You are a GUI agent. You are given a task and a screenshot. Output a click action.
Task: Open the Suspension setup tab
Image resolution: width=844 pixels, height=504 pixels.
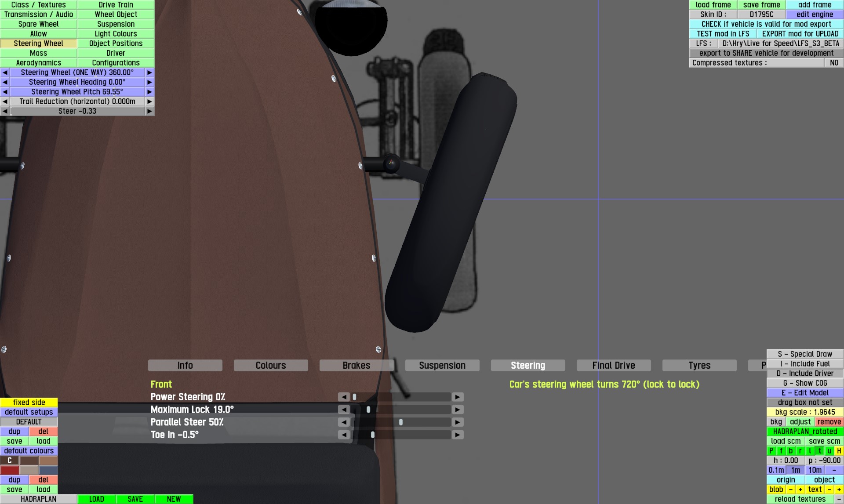click(x=442, y=366)
